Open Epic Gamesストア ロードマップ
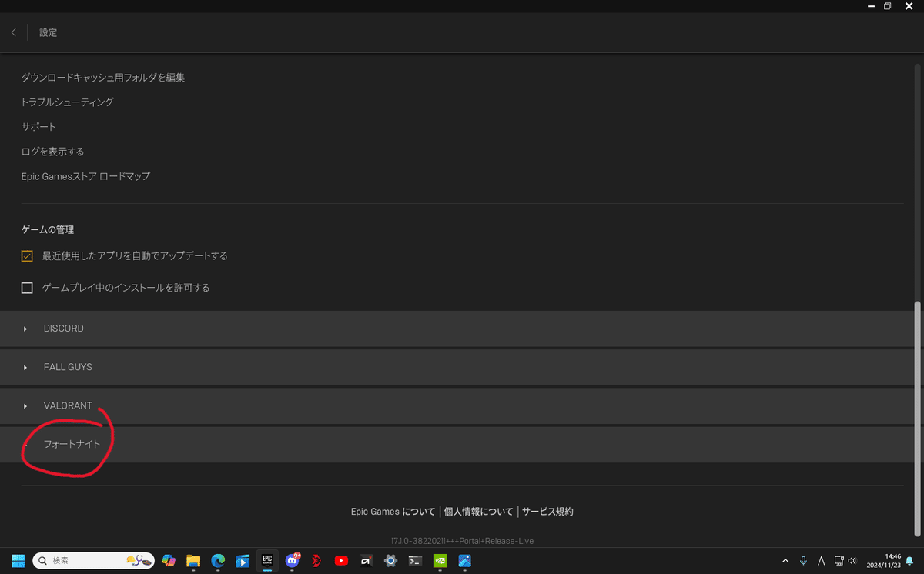 point(85,176)
